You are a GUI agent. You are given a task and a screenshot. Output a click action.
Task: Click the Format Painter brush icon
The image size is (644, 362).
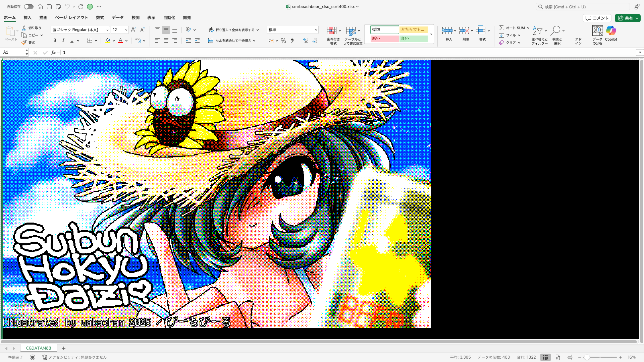tap(24, 43)
